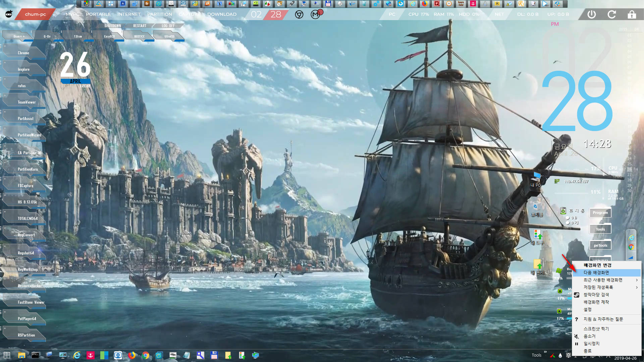Choose 배경화면 제작 in the context menu

pyautogui.click(x=606, y=302)
